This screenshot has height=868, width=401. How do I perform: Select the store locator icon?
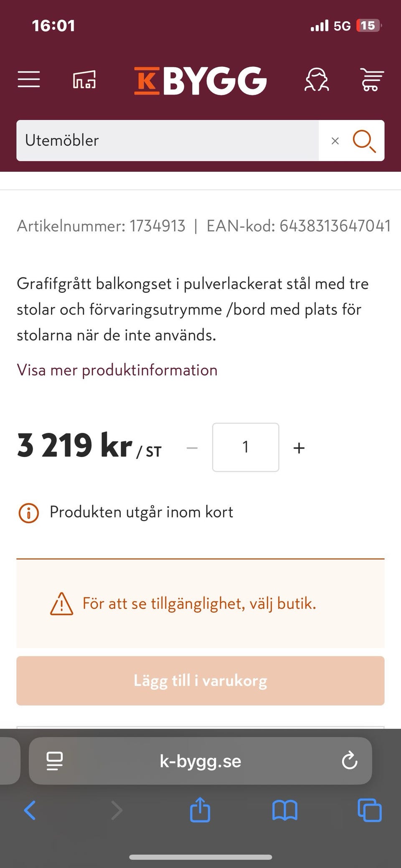[84, 79]
